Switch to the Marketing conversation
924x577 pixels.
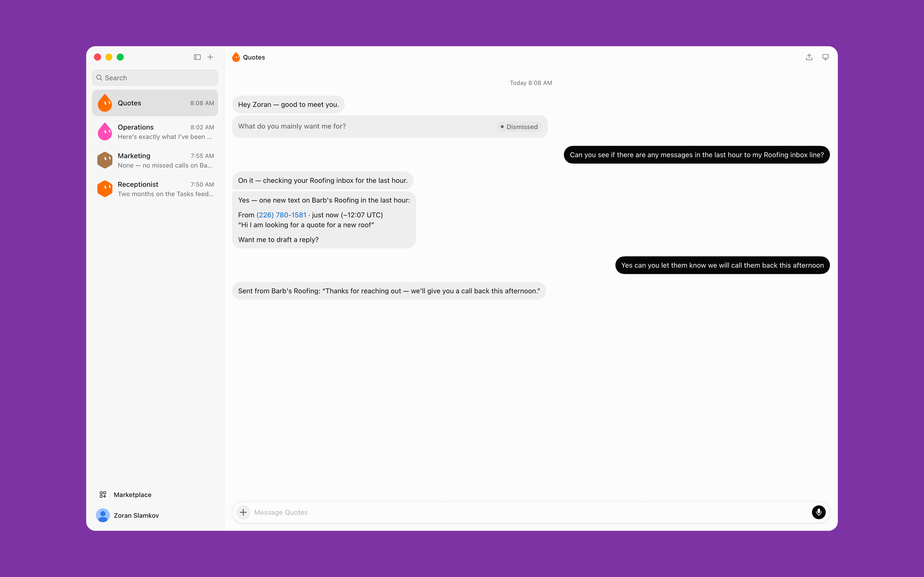click(x=155, y=160)
